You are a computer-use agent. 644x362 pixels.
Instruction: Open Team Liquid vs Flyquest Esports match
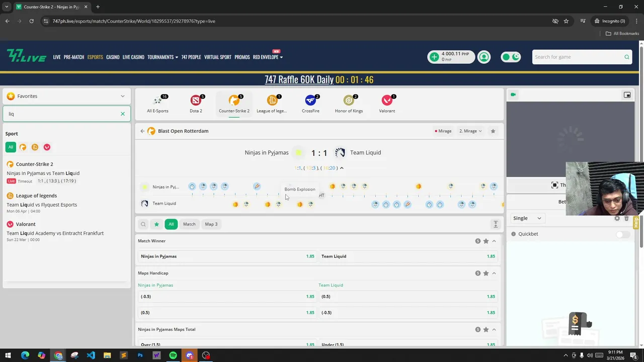(x=42, y=205)
